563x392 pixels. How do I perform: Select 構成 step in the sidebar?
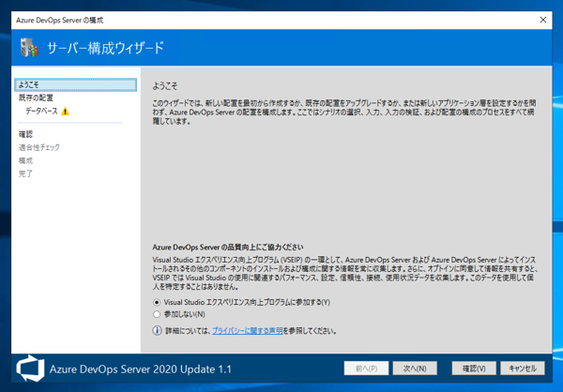pos(25,160)
